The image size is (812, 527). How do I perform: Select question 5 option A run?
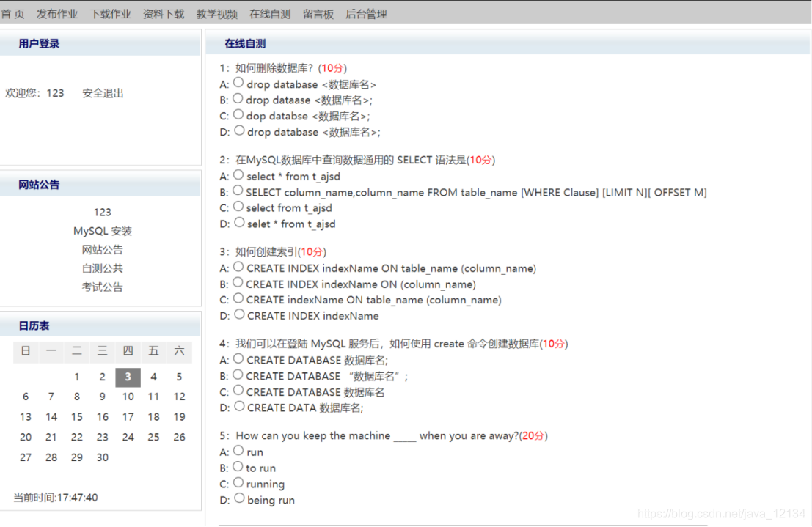coord(238,450)
